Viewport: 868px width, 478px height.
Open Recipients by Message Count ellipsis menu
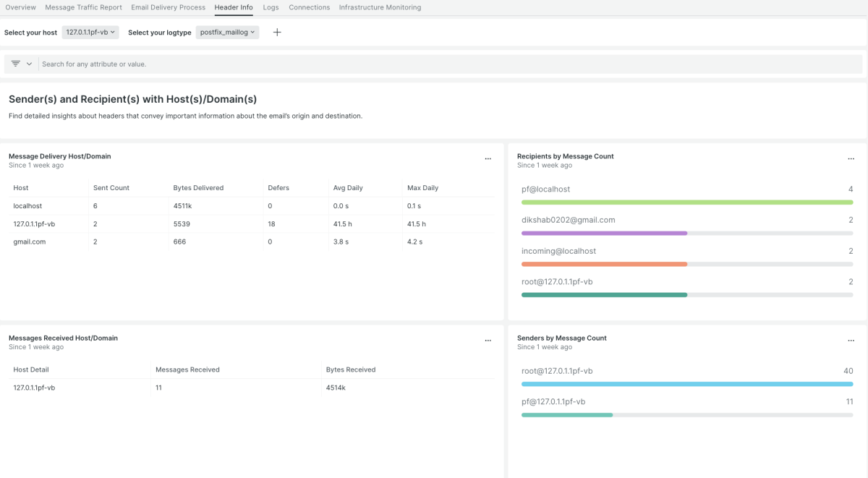click(851, 159)
